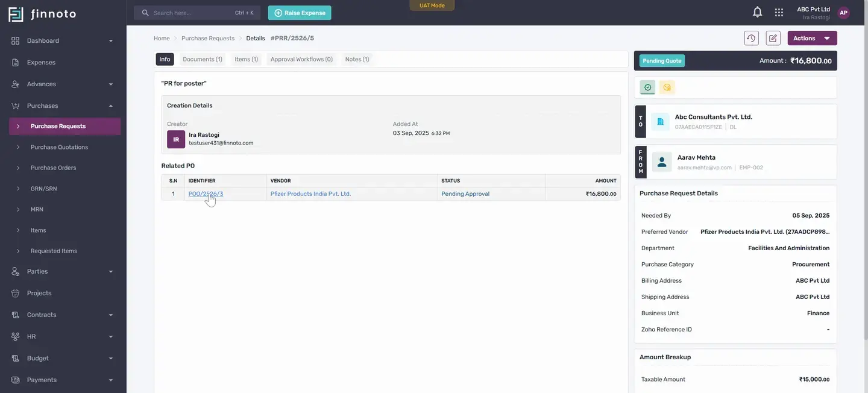The image size is (868, 393).
Task: Open Pfizer Products India Pvt. Ltd. vendor link
Action: (x=310, y=193)
